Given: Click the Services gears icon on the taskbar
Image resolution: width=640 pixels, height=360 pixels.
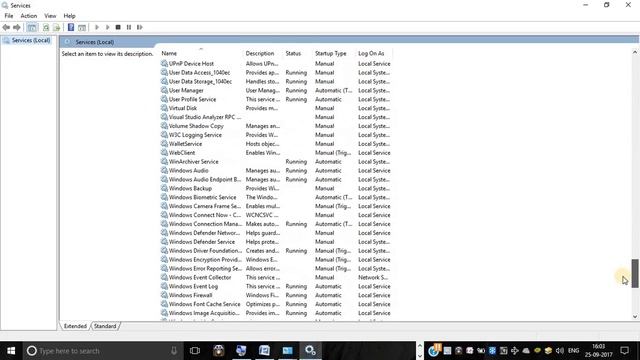Looking at the screenshot, I should [310, 351].
